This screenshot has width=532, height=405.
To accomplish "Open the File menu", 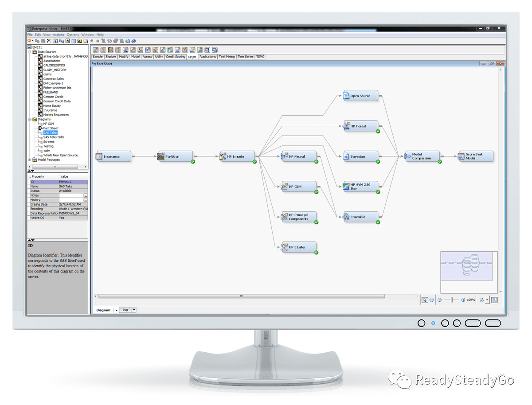I will (x=30, y=35).
